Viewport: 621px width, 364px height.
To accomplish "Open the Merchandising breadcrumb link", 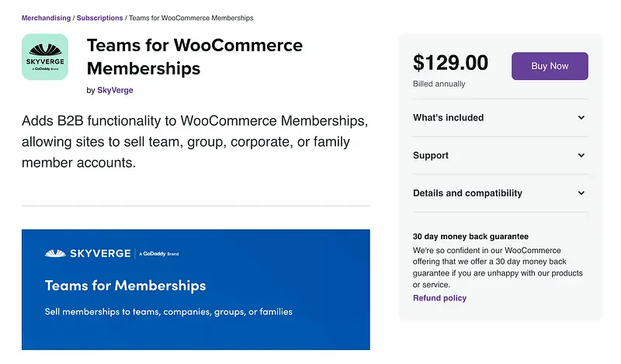I will coord(46,18).
